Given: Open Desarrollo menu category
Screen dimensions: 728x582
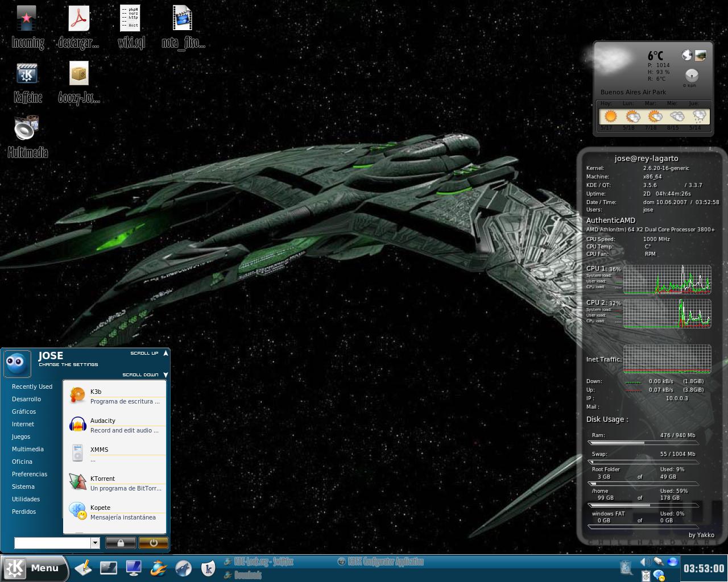Looking at the screenshot, I should [x=26, y=399].
